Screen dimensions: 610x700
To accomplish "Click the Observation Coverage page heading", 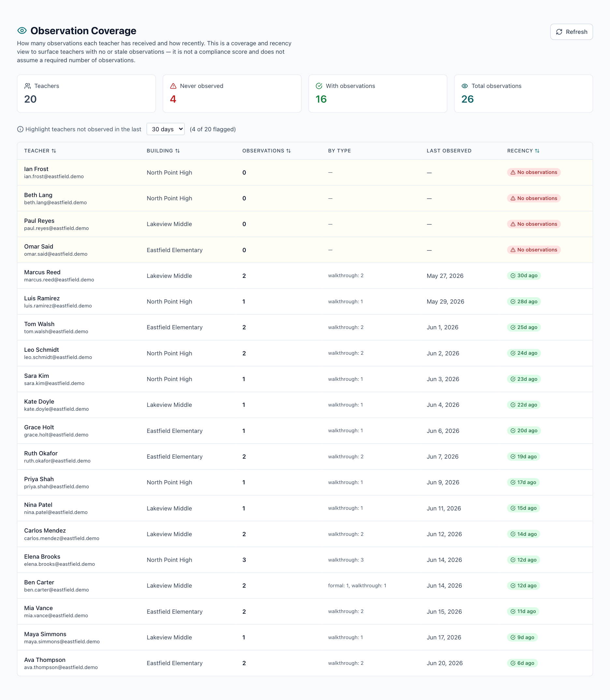I will coord(83,31).
